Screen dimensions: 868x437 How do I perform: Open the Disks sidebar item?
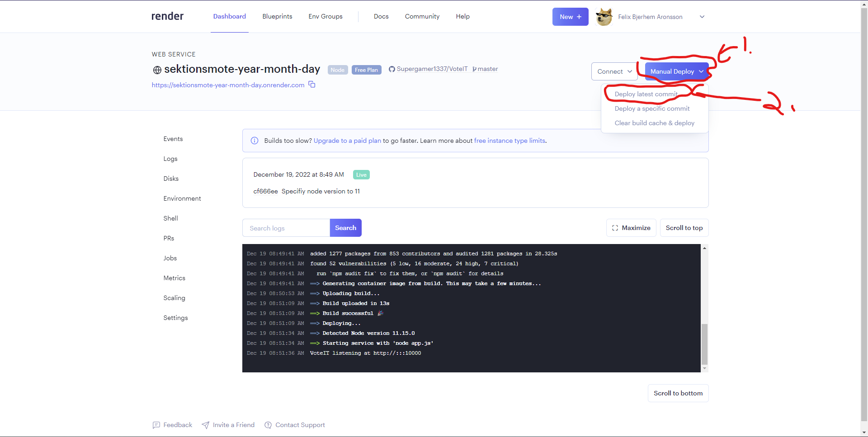coord(171,179)
